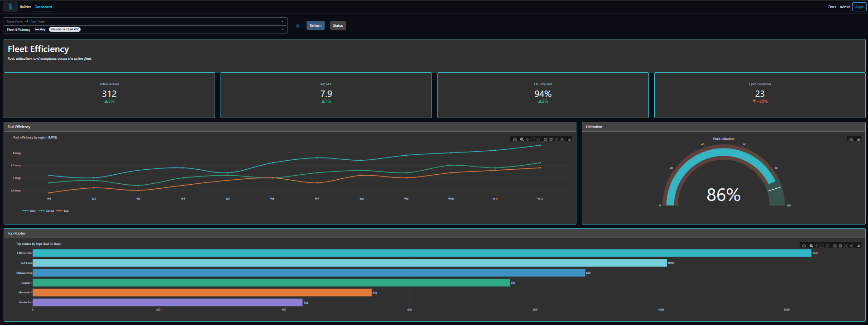The image size is (868, 325).
Task: Zoom in on the Top Routes chart
Action: pos(835,246)
